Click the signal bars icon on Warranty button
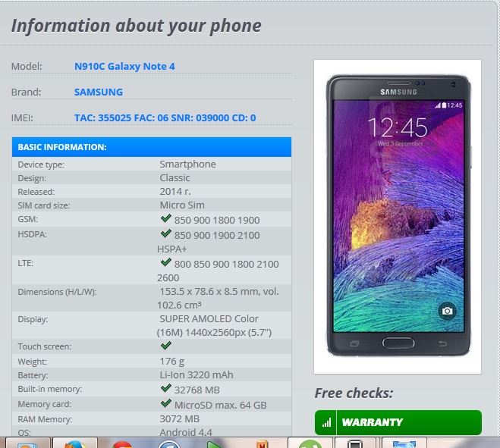The height and width of the screenshot is (448, 500). click(326, 423)
